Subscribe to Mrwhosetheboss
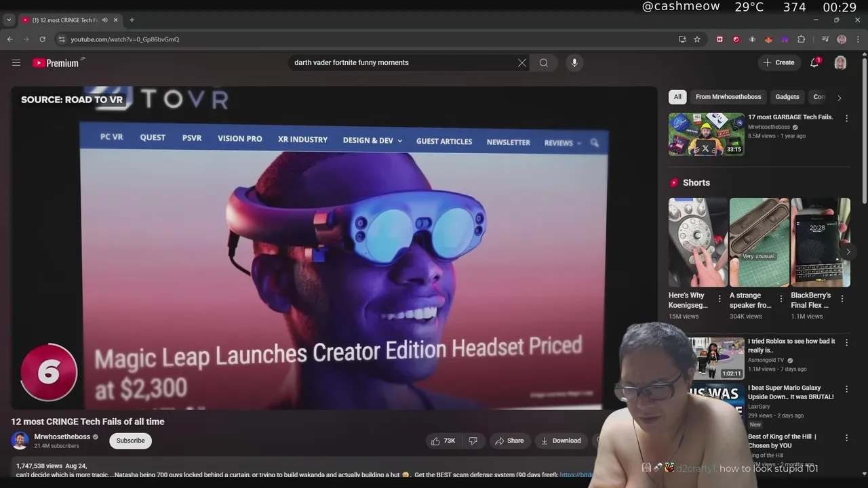 [x=130, y=441]
